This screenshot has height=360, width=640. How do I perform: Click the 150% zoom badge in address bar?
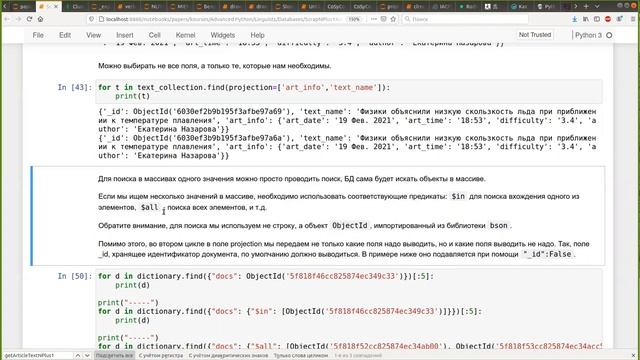(354, 19)
